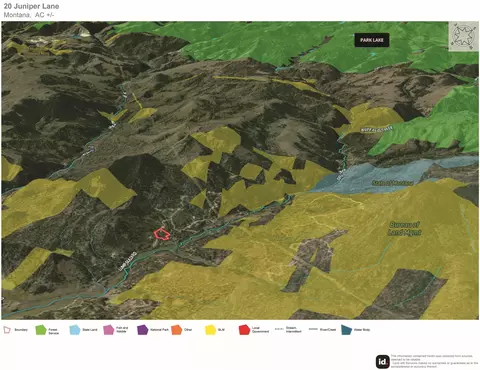
Task: Select the light blue State Land legend icon
Action: pos(75,330)
